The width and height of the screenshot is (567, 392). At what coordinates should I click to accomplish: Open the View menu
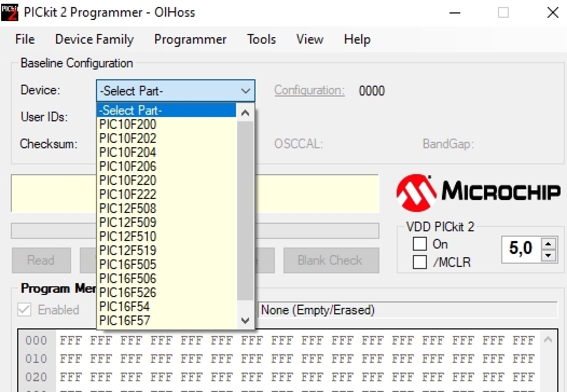coord(309,39)
